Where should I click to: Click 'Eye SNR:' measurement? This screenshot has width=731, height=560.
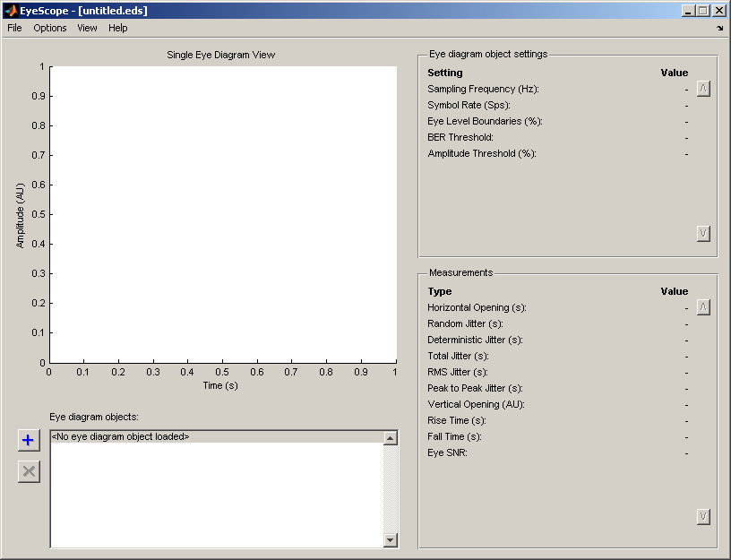447,452
